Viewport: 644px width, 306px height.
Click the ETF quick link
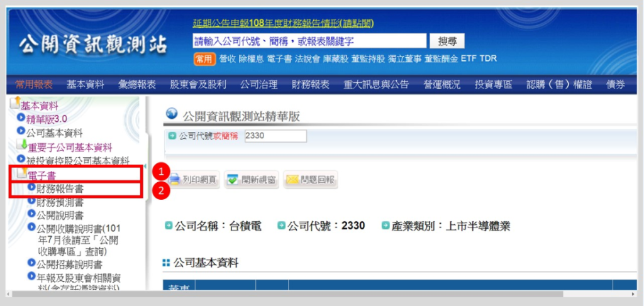[x=469, y=58]
